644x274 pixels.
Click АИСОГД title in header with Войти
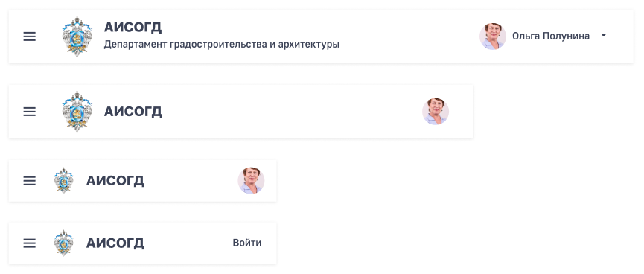[x=115, y=243]
